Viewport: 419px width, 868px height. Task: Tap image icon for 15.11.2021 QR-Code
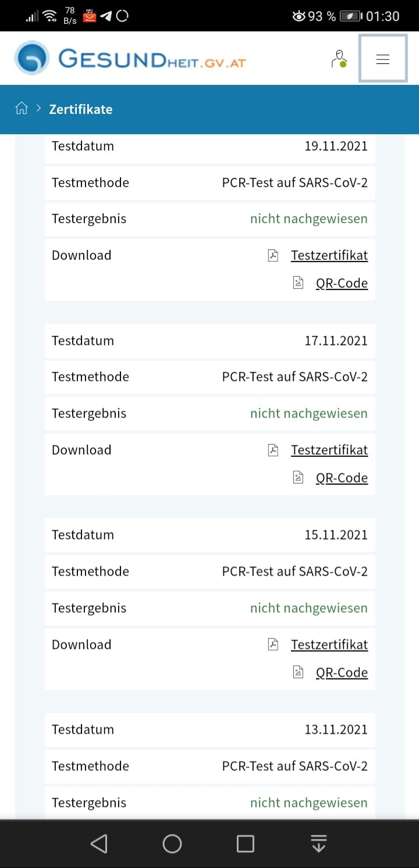[298, 673]
